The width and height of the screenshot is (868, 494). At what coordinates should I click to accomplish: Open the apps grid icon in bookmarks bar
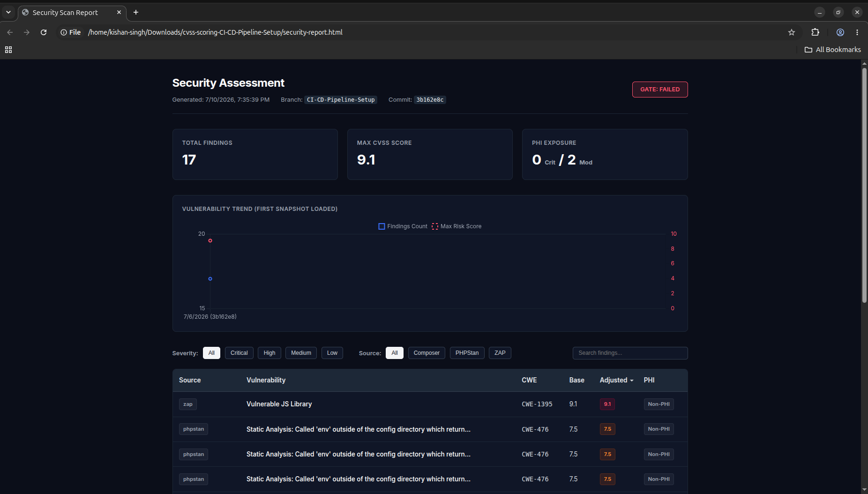[8, 50]
